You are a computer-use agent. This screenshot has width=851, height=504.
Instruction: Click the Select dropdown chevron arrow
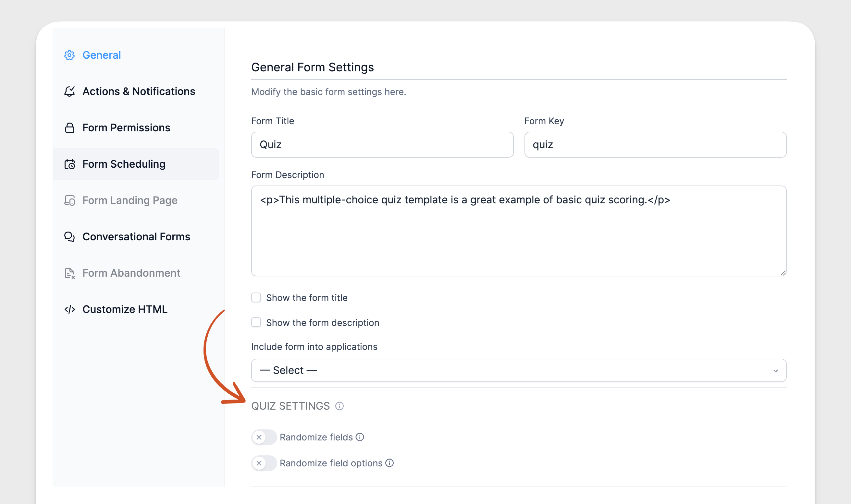click(776, 371)
